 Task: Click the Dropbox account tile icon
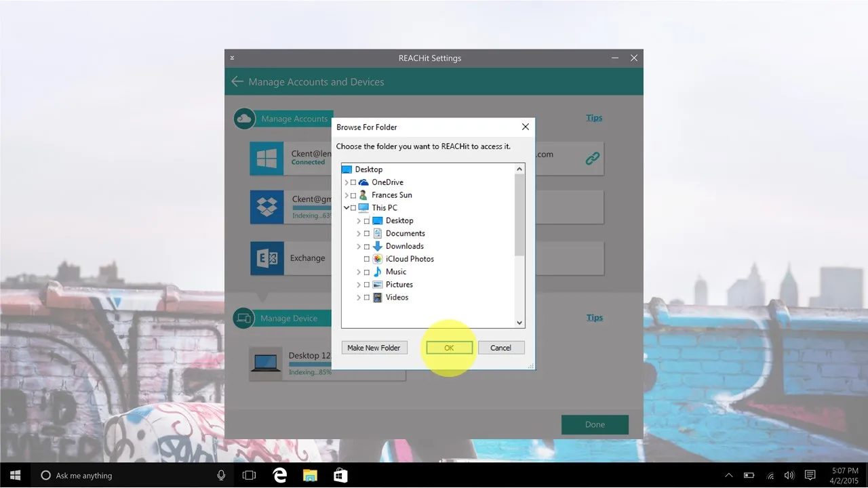[x=267, y=207]
